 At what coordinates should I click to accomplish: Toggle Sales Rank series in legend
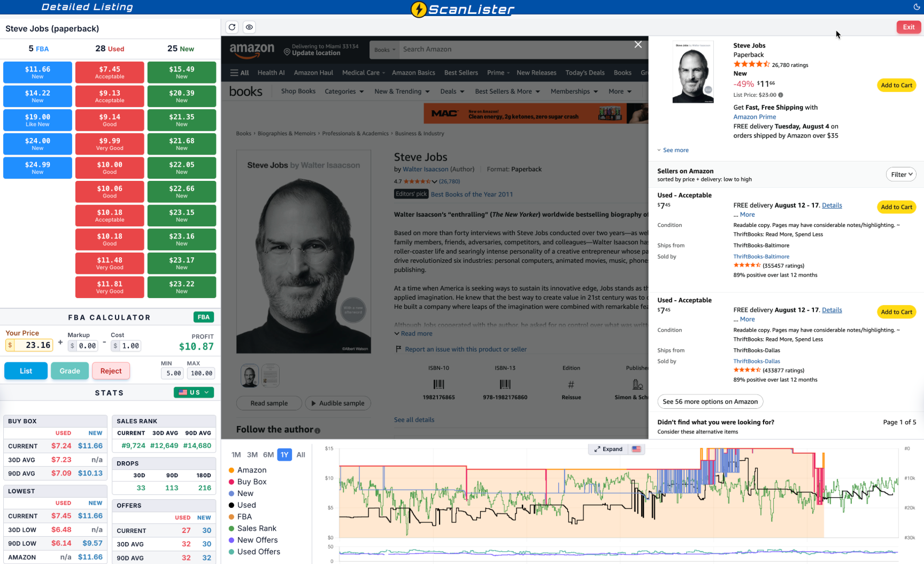pyautogui.click(x=252, y=529)
